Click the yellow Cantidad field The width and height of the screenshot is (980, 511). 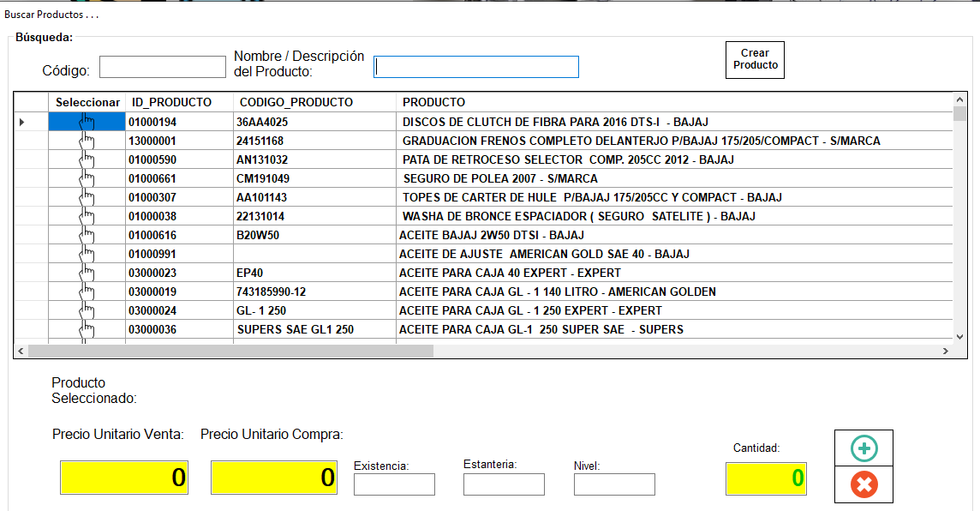click(766, 478)
